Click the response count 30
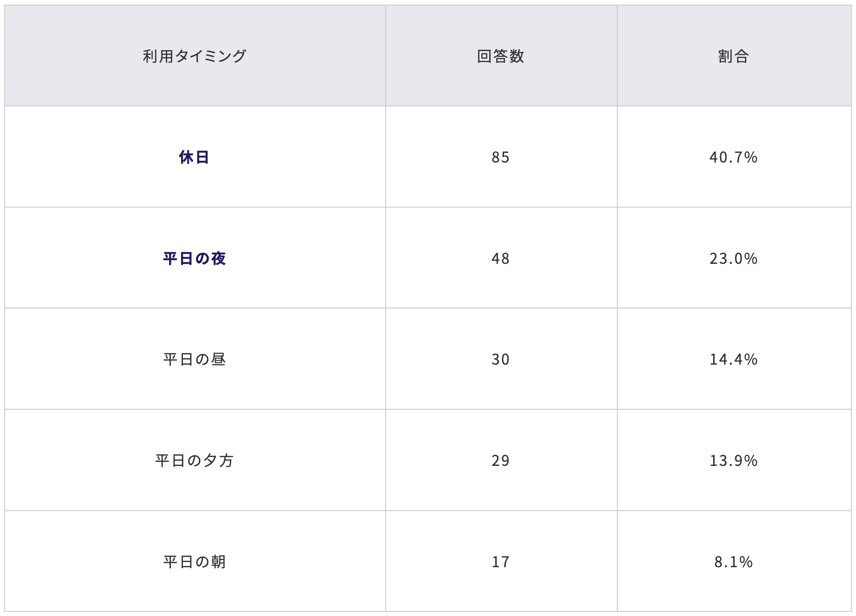Viewport: 856px width, 616px height. (500, 360)
